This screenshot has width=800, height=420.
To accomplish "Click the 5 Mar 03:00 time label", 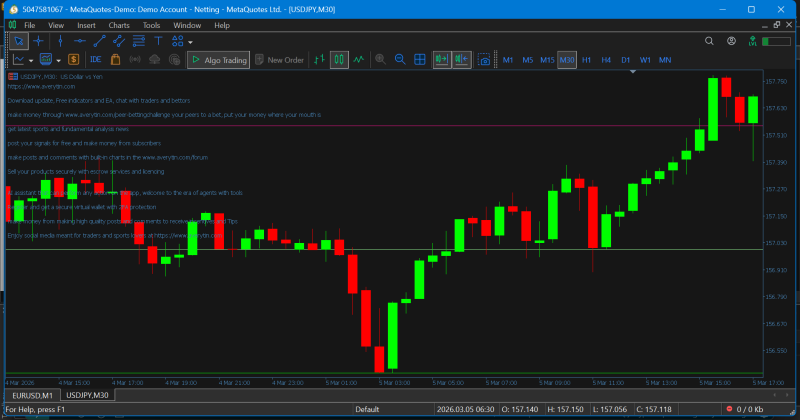I will [394, 383].
